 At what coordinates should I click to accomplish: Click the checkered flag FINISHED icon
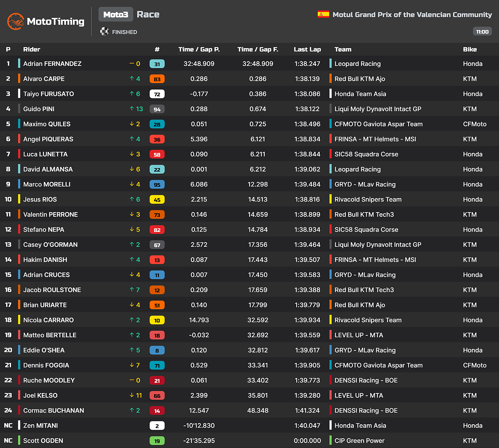104,32
